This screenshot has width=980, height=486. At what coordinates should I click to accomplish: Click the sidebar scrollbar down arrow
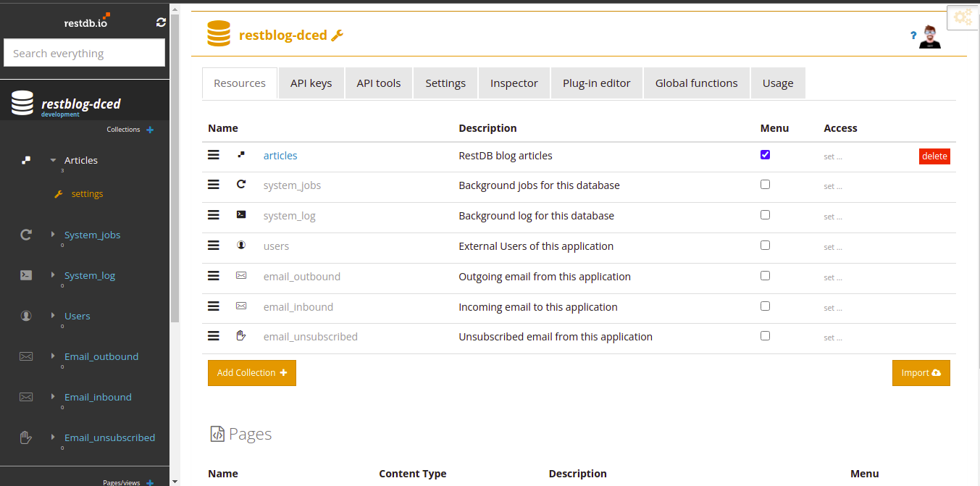(175, 480)
